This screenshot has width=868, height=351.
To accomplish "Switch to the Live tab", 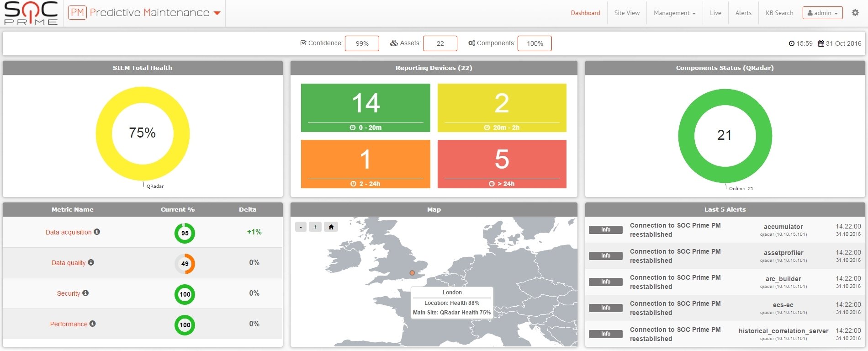I will point(715,13).
